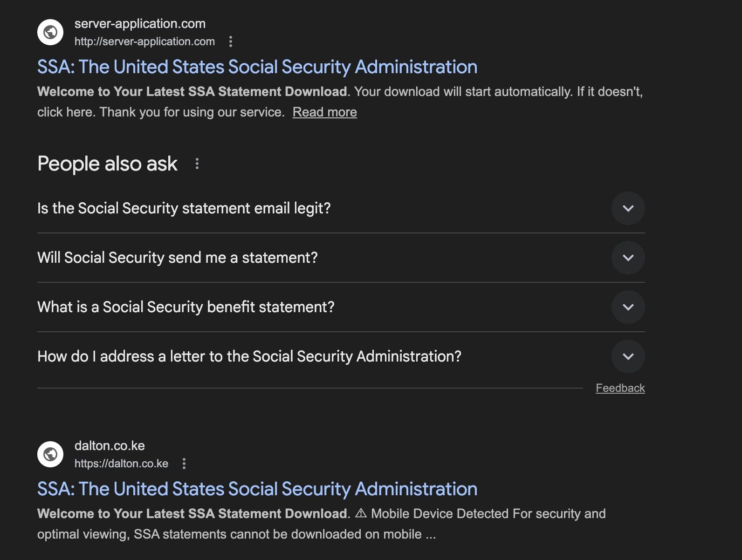Expand the "How do I address a letter" chevron
The height and width of the screenshot is (560, 742).
click(628, 356)
